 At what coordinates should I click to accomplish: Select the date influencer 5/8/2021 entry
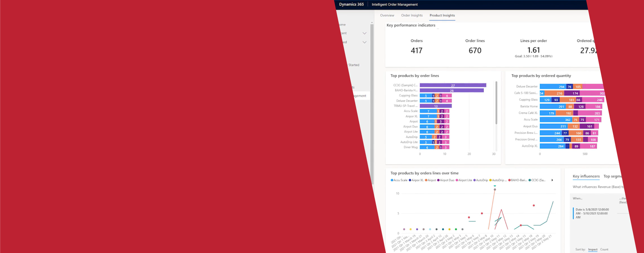point(592,213)
